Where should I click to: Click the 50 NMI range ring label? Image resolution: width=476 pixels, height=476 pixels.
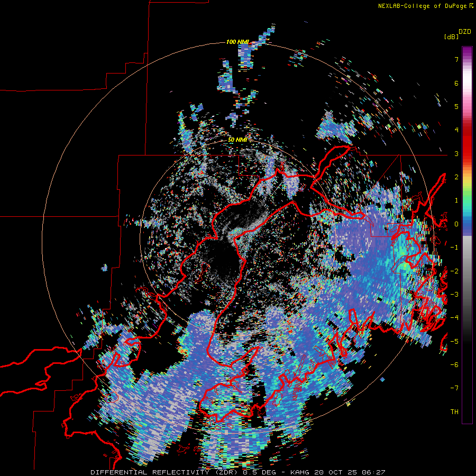[x=237, y=140]
